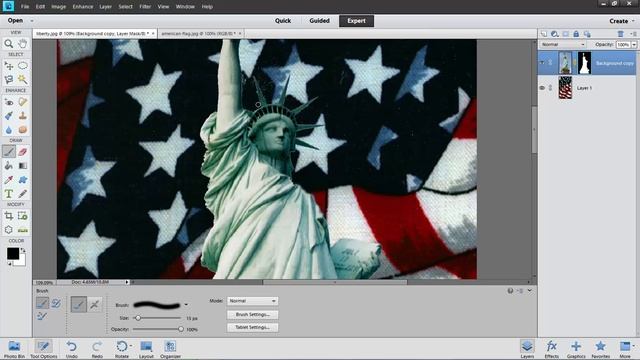Viewport: 640px width, 360px height.
Task: Hide the Background copy layer
Action: point(542,63)
